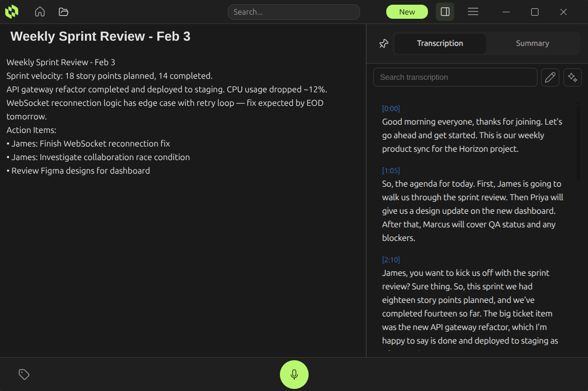Jump to timestamp 0:00 in transcription
588x391 pixels.
click(x=391, y=108)
